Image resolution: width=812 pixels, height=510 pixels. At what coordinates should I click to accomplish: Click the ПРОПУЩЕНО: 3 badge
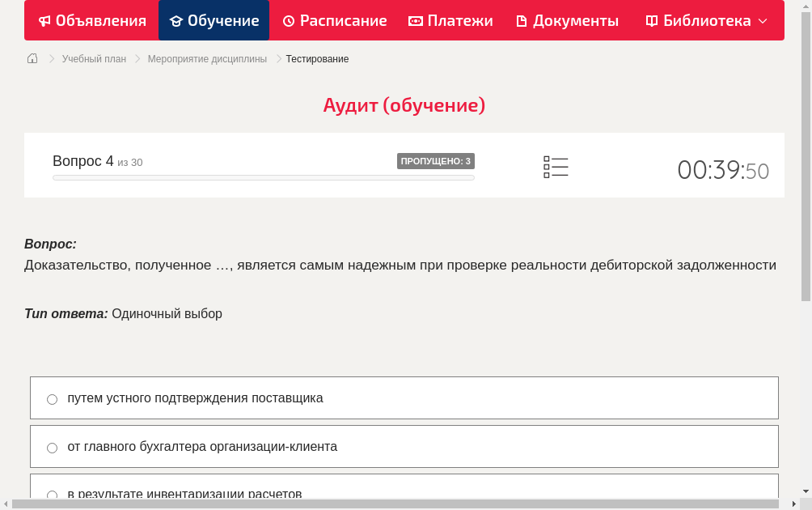436,161
